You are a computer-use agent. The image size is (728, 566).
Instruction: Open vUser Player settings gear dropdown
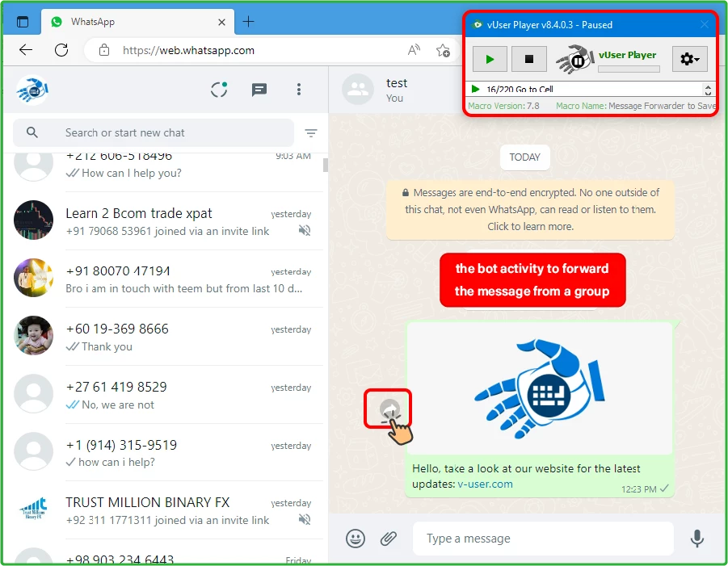(689, 59)
